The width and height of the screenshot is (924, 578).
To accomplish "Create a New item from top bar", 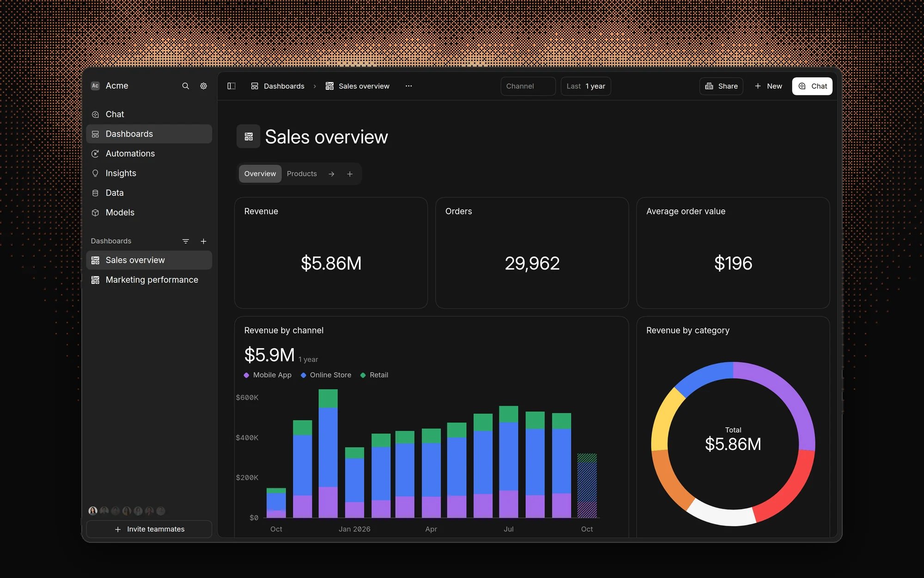I will 768,86.
